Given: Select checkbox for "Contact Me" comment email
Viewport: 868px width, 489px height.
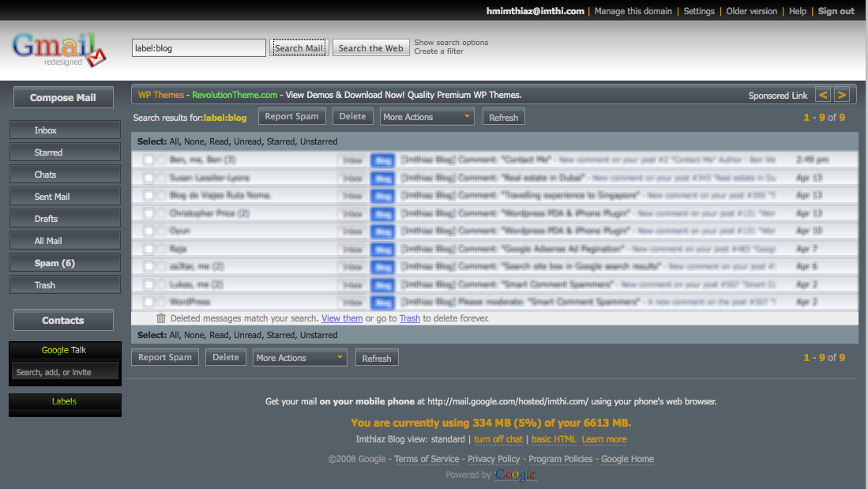Looking at the screenshot, I should (x=148, y=160).
